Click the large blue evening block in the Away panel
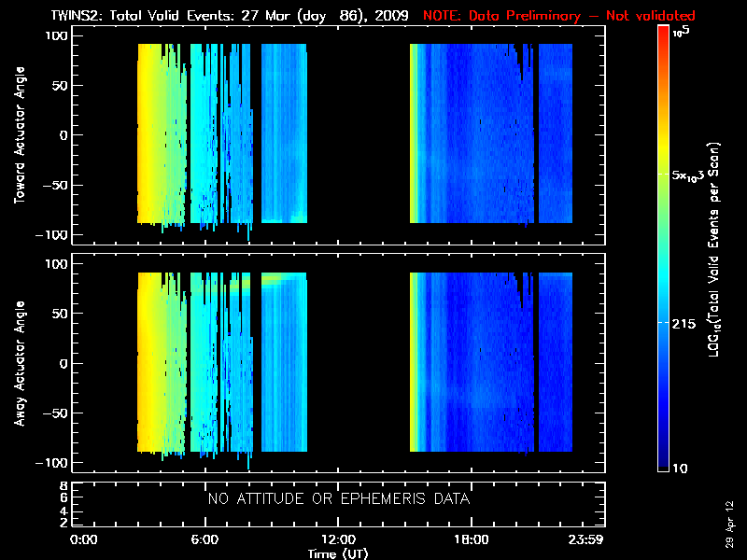This screenshot has height=560, width=747. click(467, 364)
